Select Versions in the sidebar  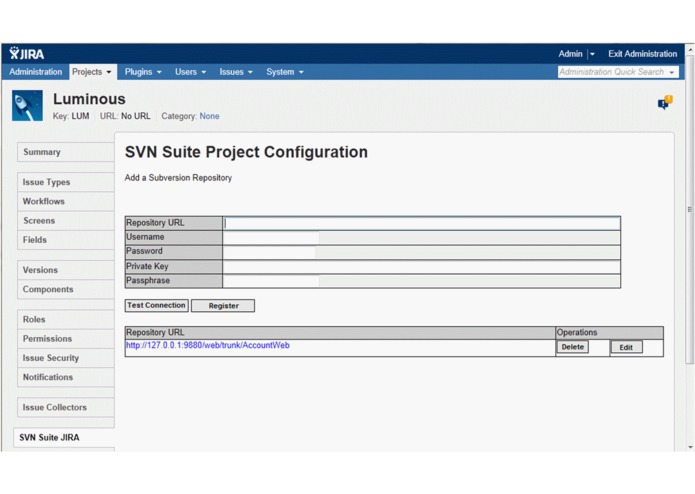click(x=66, y=270)
